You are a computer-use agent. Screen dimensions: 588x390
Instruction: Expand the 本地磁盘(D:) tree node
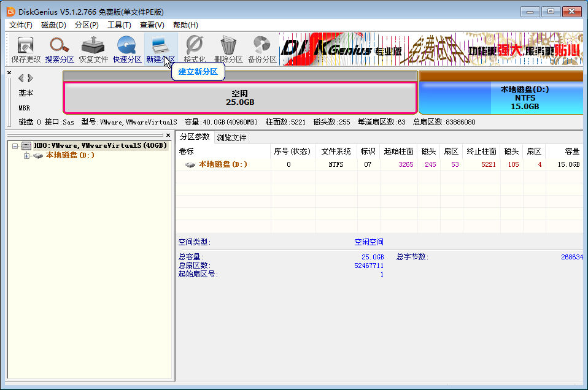[x=26, y=156]
